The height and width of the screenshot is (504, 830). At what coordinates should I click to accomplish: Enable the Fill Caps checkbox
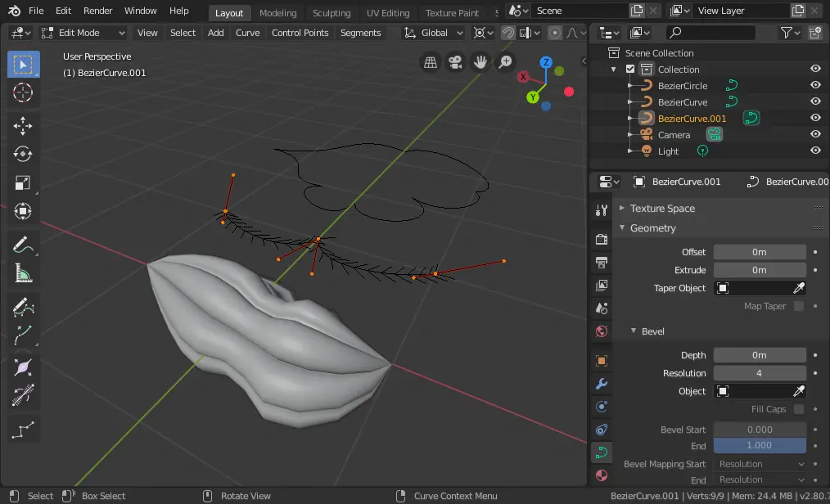tap(798, 409)
